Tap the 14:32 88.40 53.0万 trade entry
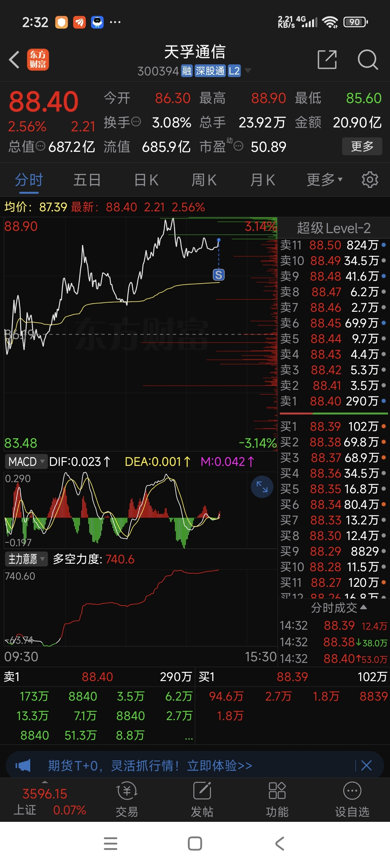The width and height of the screenshot is (390, 868). [333, 658]
